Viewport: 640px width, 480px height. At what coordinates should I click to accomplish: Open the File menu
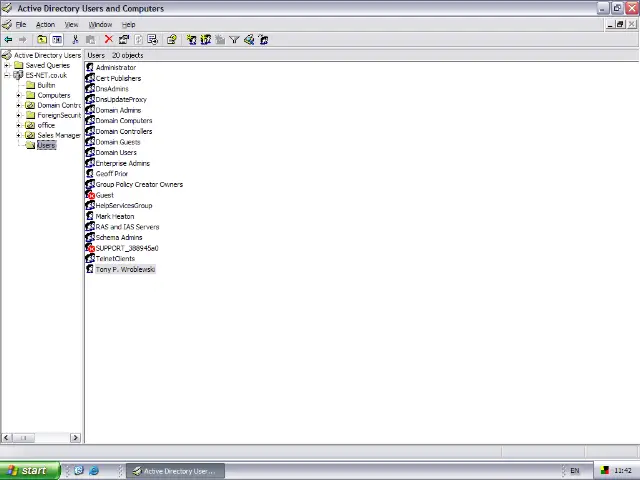[x=21, y=24]
